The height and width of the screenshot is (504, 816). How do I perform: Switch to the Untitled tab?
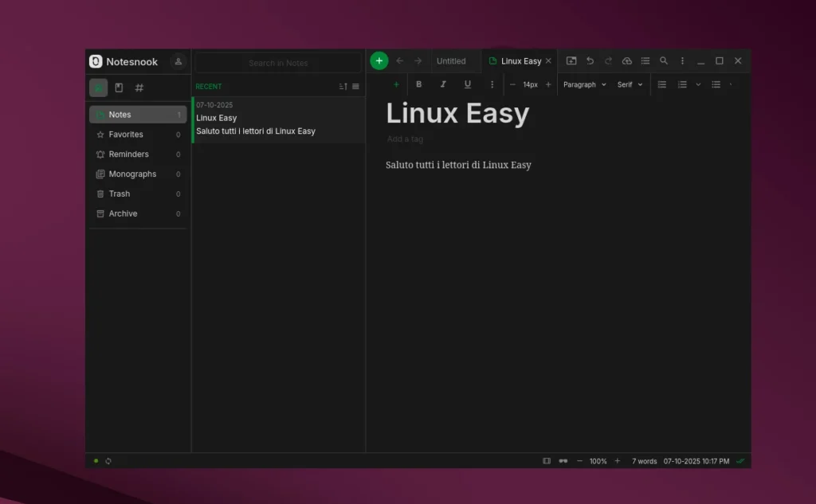click(x=453, y=61)
